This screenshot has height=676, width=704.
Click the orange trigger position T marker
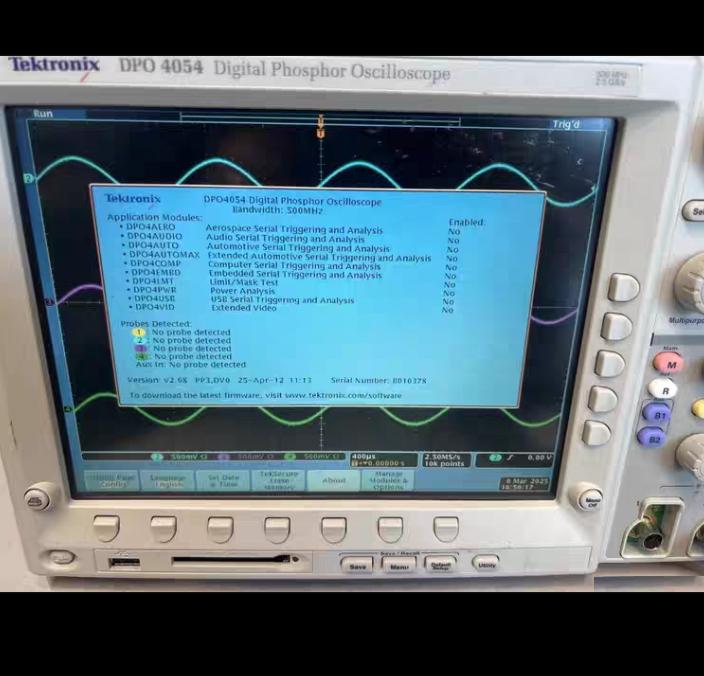pos(321,133)
